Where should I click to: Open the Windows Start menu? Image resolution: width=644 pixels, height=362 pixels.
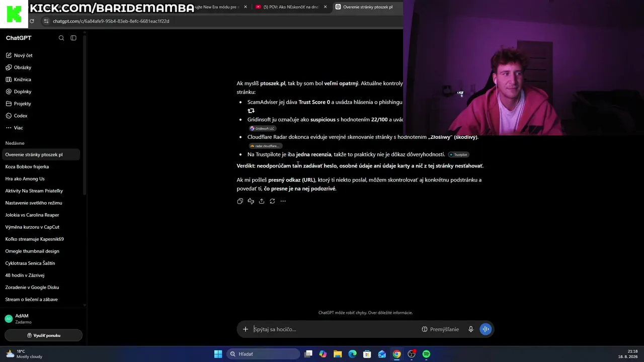click(x=218, y=354)
